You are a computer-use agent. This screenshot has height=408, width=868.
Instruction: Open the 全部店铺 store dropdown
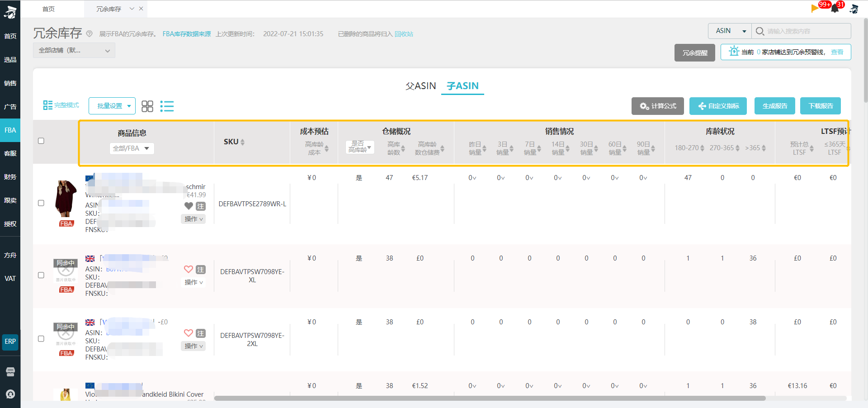tap(74, 50)
